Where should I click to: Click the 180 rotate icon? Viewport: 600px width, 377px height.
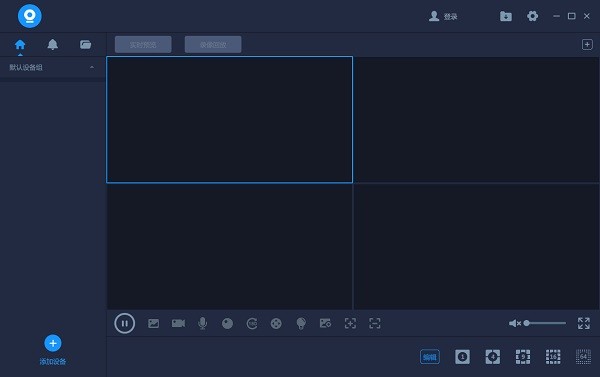[x=252, y=324]
